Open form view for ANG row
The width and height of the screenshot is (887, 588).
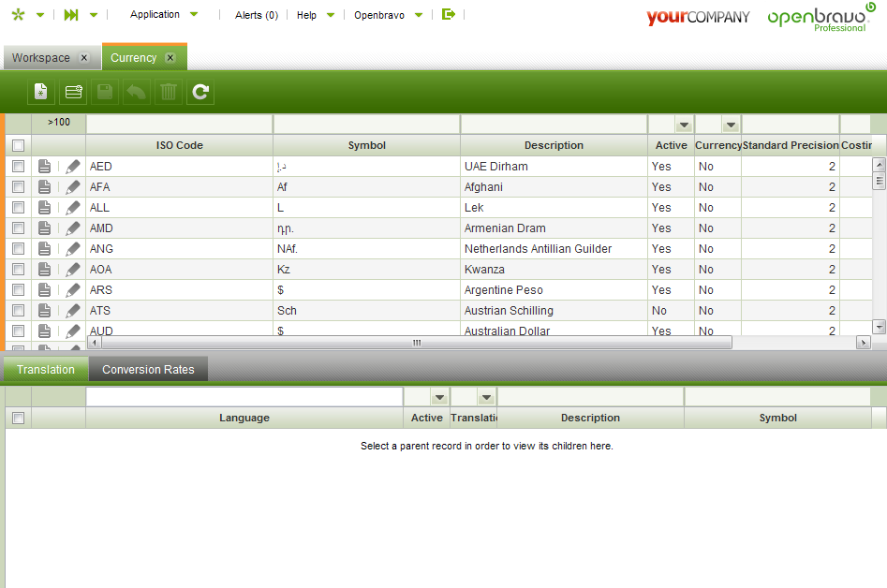point(44,249)
